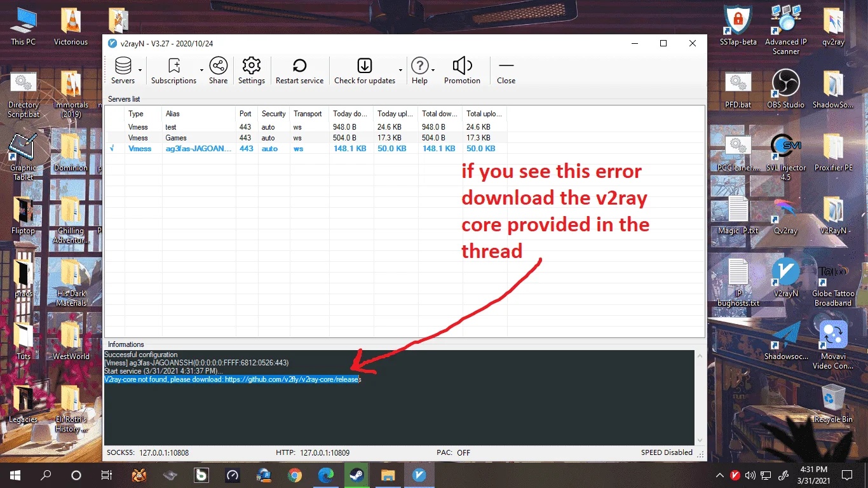This screenshot has height=488, width=868.
Task: Click Restart service in the toolbar
Action: (x=299, y=71)
